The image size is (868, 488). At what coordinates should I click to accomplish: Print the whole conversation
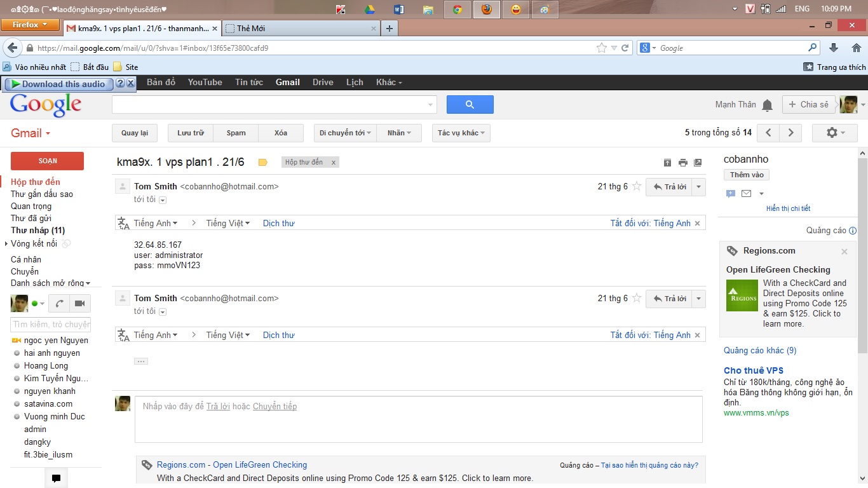(x=683, y=163)
